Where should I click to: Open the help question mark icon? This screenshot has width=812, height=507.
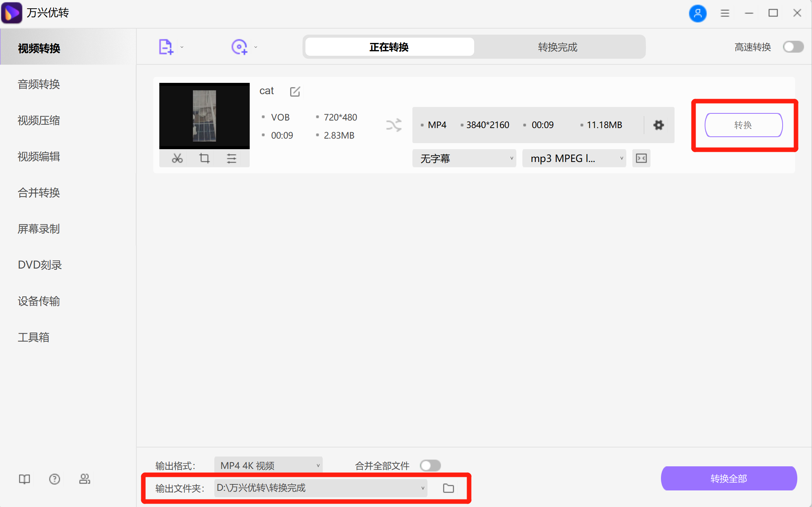pos(54,479)
